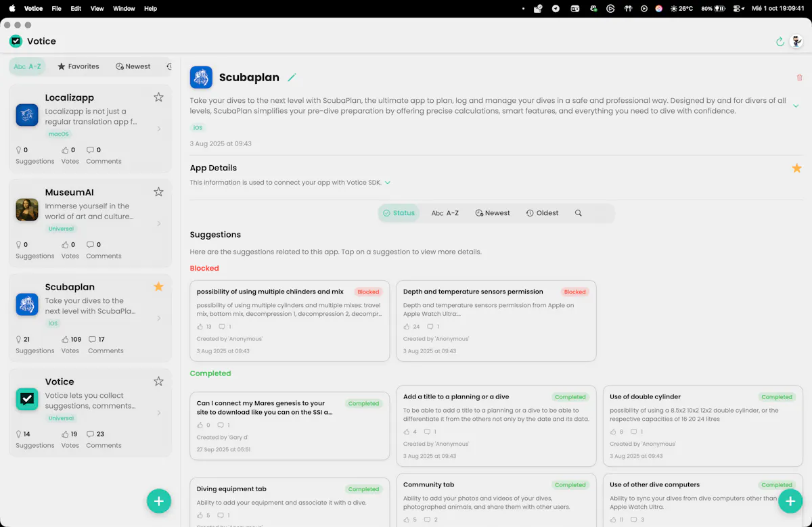Sort suggestions by Newest

point(493,213)
